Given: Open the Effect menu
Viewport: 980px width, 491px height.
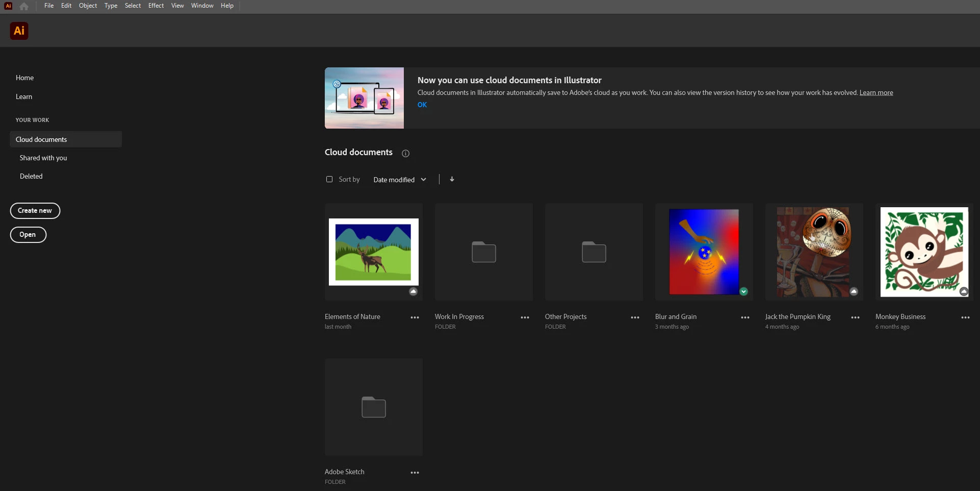Looking at the screenshot, I should (156, 6).
